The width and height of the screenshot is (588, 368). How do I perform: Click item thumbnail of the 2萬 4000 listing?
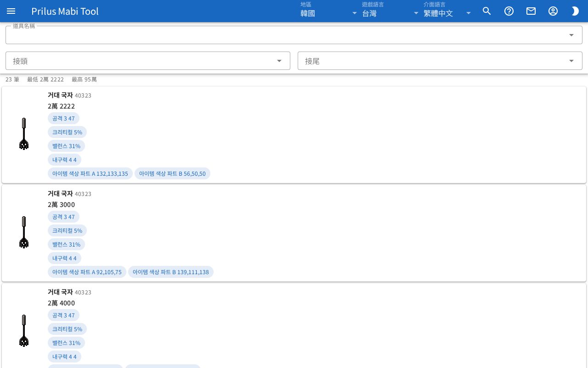pos(24,331)
